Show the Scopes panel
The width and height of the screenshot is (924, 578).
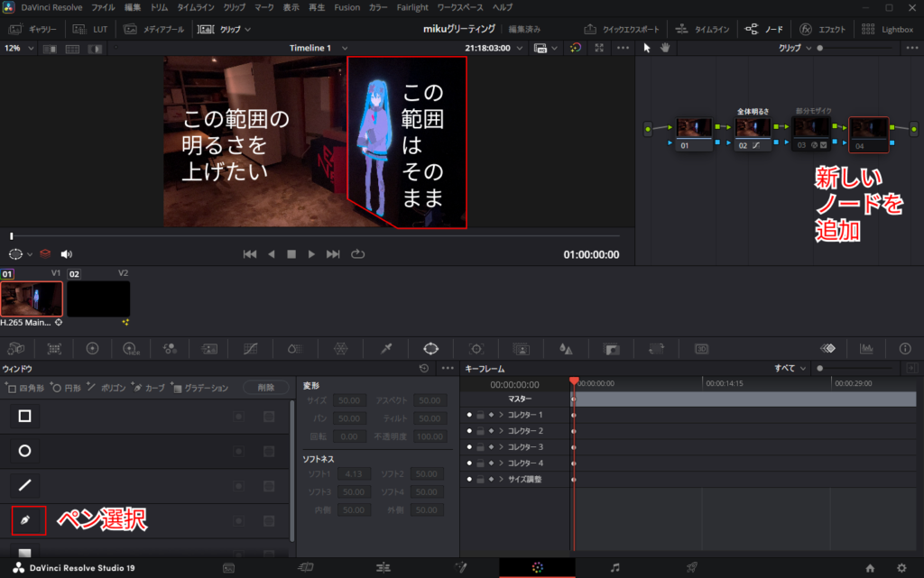866,349
